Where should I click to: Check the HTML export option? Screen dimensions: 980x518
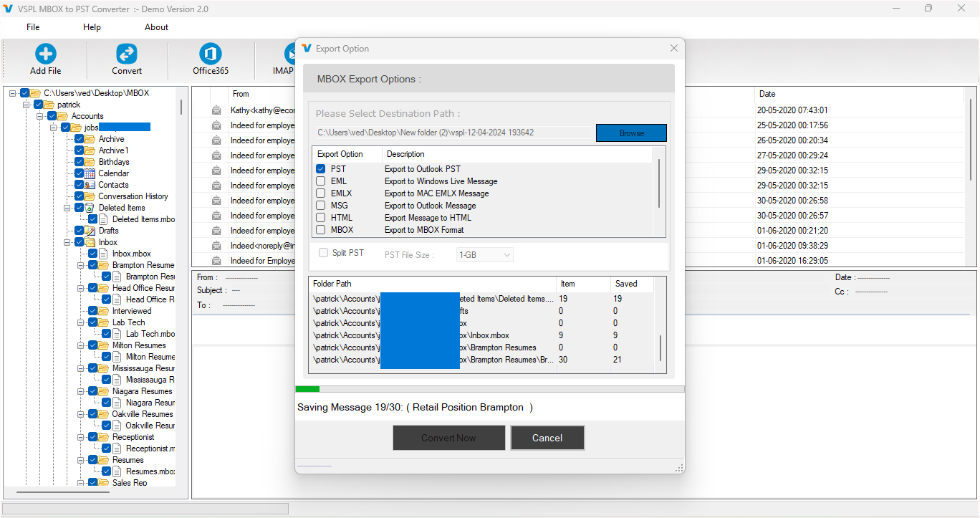321,218
